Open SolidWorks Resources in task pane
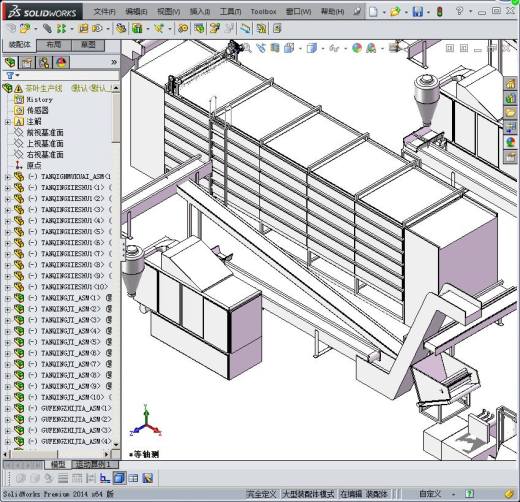This screenshot has height=502, width=520. pyautogui.click(x=510, y=84)
